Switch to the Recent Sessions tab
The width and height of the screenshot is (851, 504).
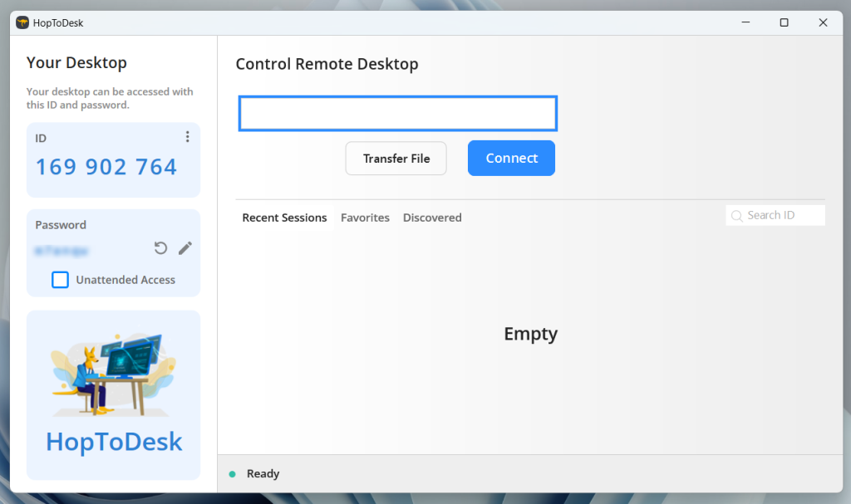284,218
